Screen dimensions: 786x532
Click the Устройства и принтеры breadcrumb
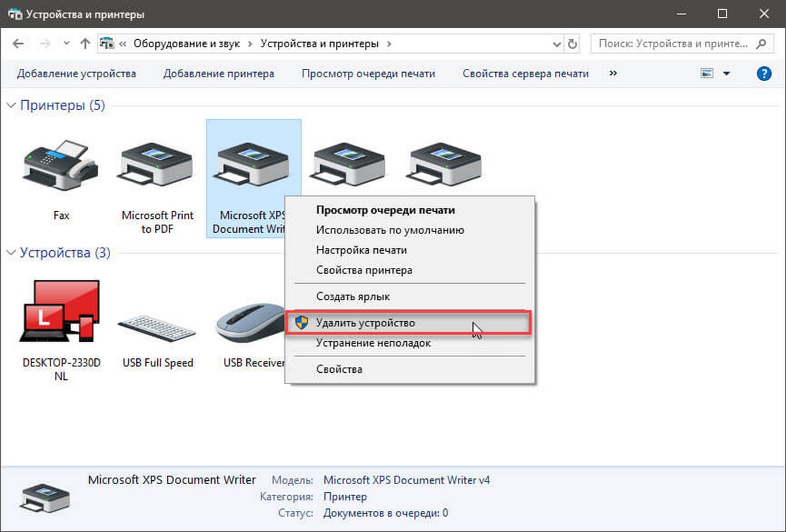pyautogui.click(x=320, y=45)
